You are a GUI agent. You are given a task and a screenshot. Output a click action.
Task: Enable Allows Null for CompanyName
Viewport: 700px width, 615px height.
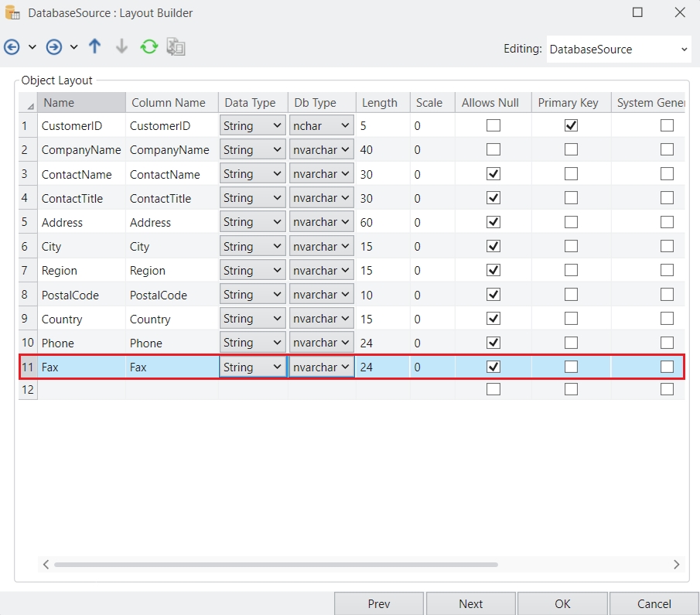point(493,149)
